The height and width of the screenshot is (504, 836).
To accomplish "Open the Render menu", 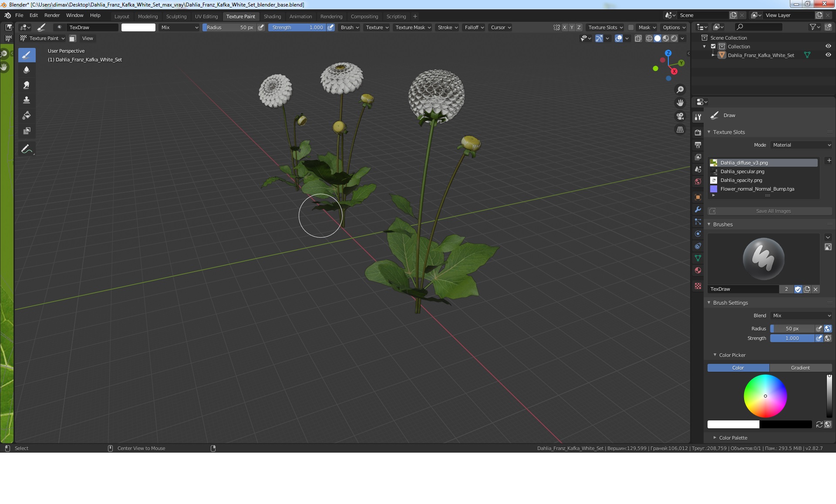I will point(52,15).
